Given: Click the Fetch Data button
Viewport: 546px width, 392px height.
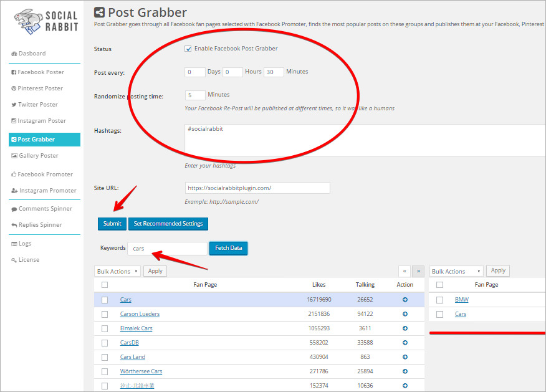Looking at the screenshot, I should click(x=228, y=248).
